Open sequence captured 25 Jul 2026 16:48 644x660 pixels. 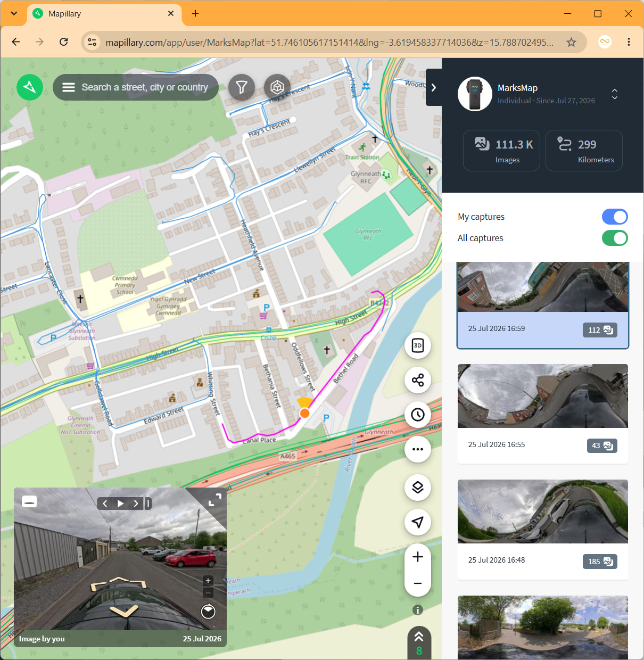[543, 530]
